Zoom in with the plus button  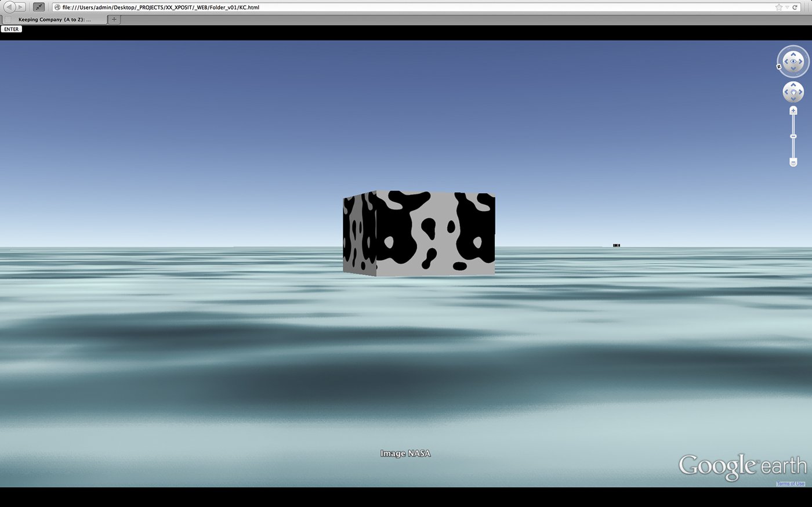click(793, 110)
